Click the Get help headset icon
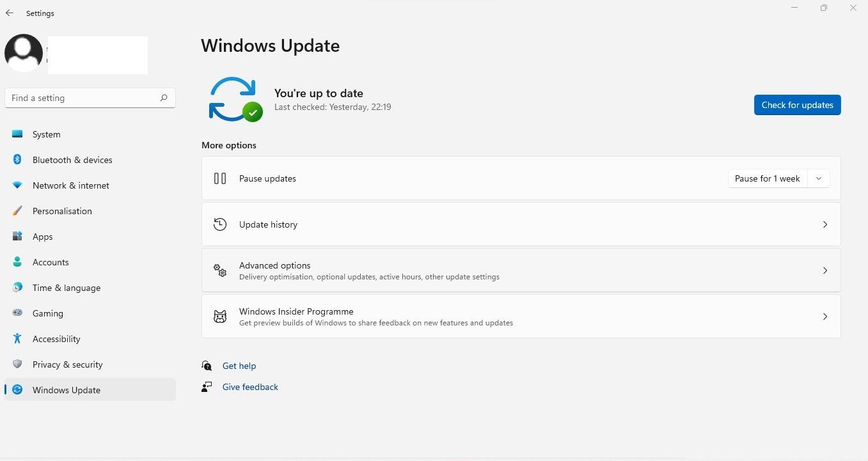Screen dimensions: 868x461 click(x=207, y=366)
